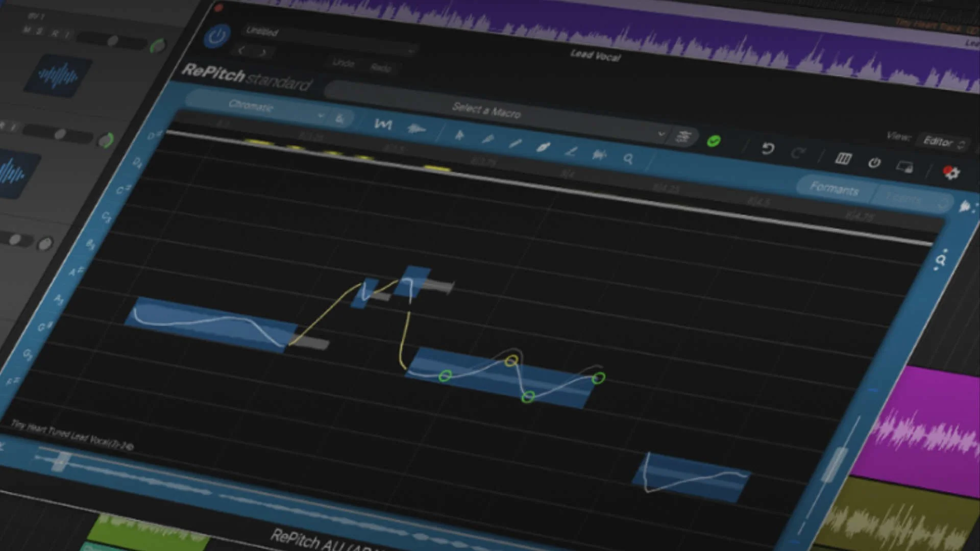Select the arrow pointer tool

(459, 135)
